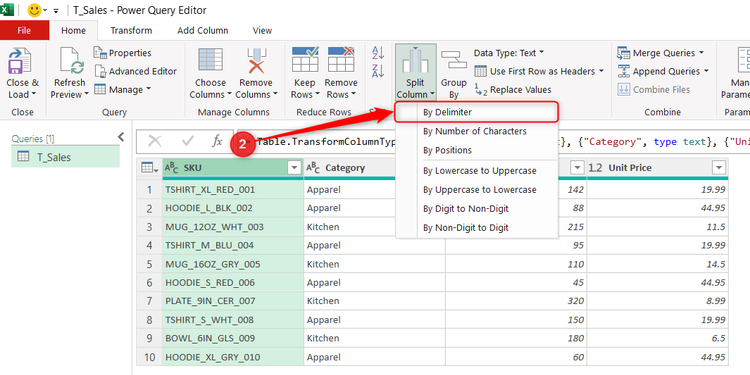Click cell TSHIRT_XL_RED_001
This screenshot has height=375, width=750.
(233, 190)
